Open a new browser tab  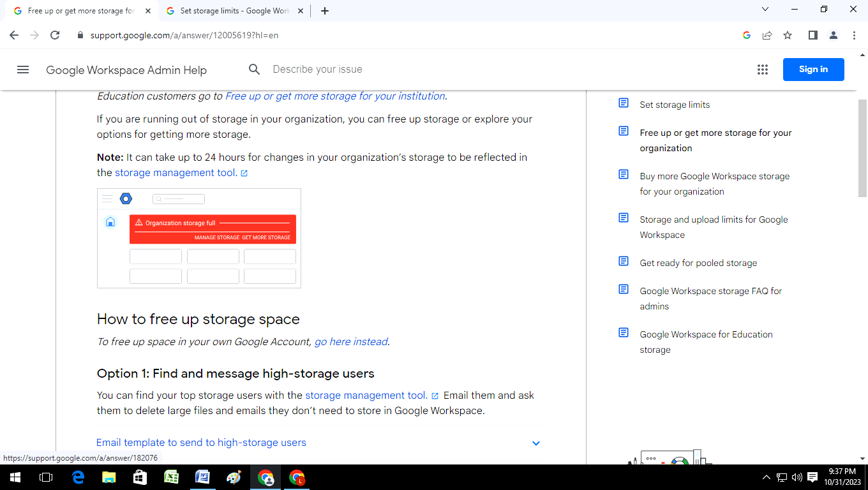point(324,11)
